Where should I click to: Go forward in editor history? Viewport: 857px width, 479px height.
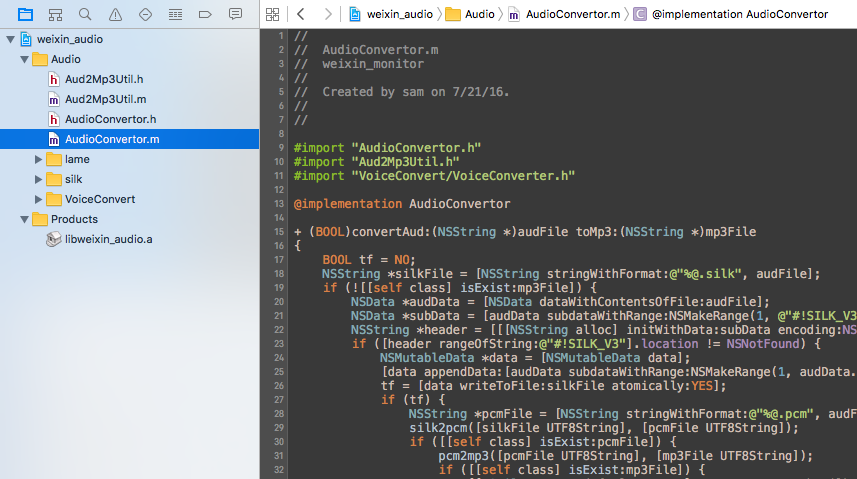coord(328,14)
